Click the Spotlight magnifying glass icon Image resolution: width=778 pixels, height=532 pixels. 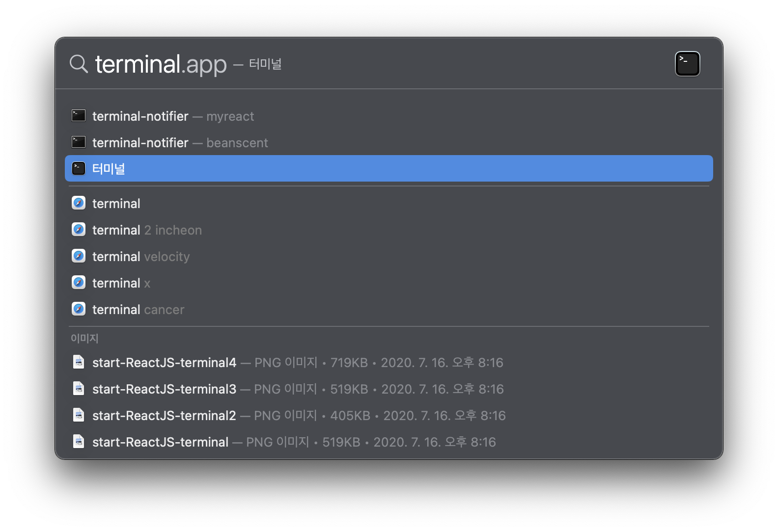tap(79, 64)
